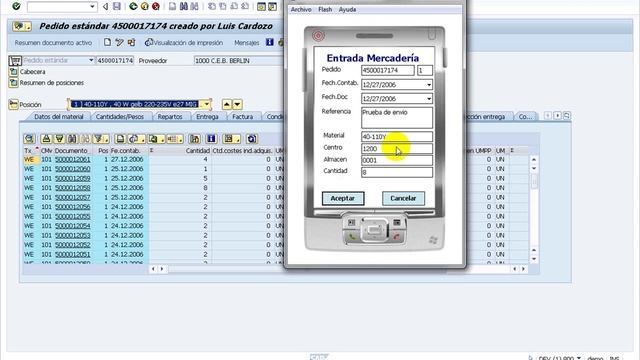Screen dimensions: 640x360
Task: Click the Find binoculars icon
Action: pyautogui.click(x=183, y=6)
